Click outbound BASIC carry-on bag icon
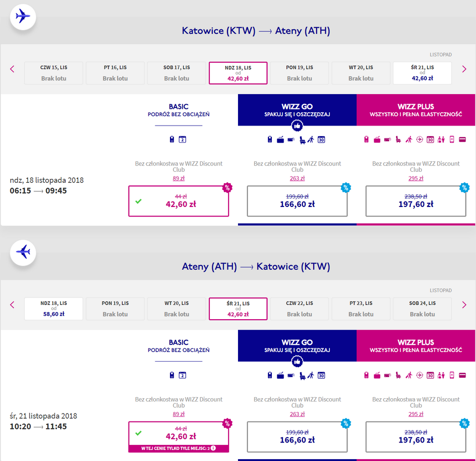 [x=172, y=139]
